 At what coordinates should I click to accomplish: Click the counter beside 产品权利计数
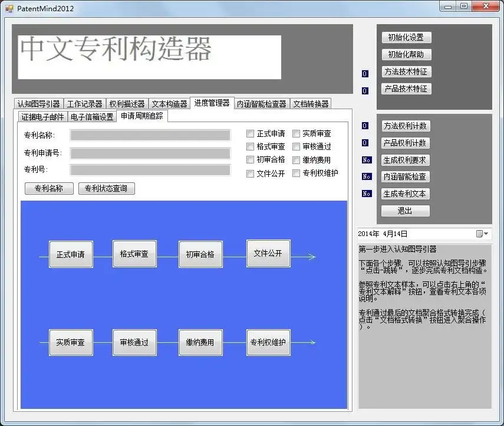point(365,143)
